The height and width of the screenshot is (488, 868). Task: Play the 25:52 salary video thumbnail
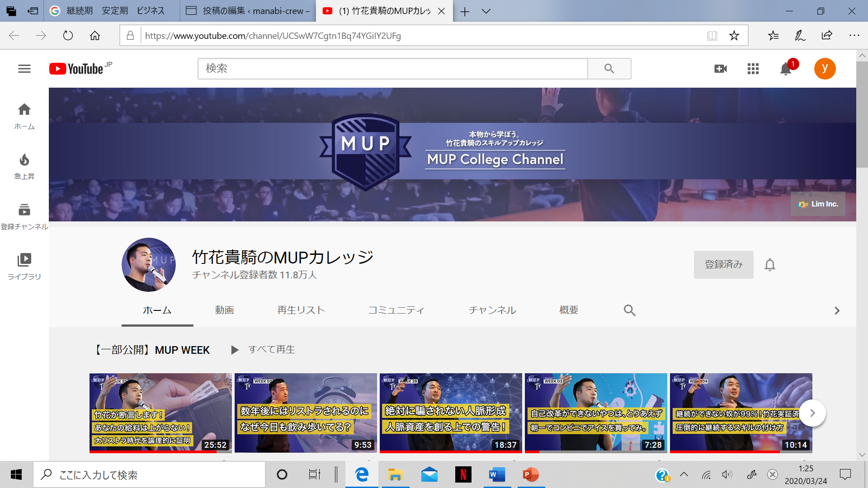click(160, 413)
